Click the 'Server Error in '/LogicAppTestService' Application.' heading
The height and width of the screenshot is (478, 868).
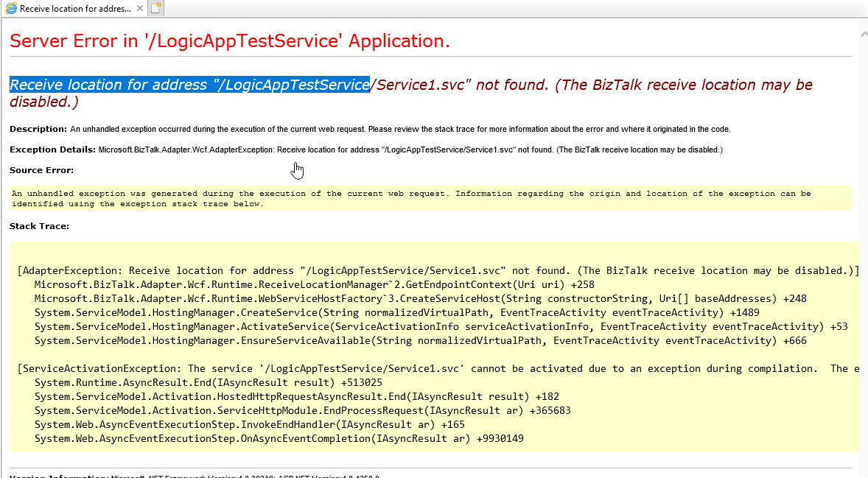click(x=229, y=41)
